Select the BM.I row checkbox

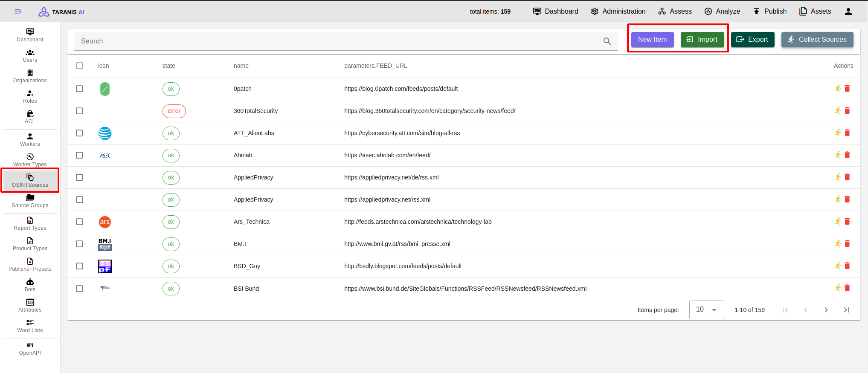click(x=79, y=244)
